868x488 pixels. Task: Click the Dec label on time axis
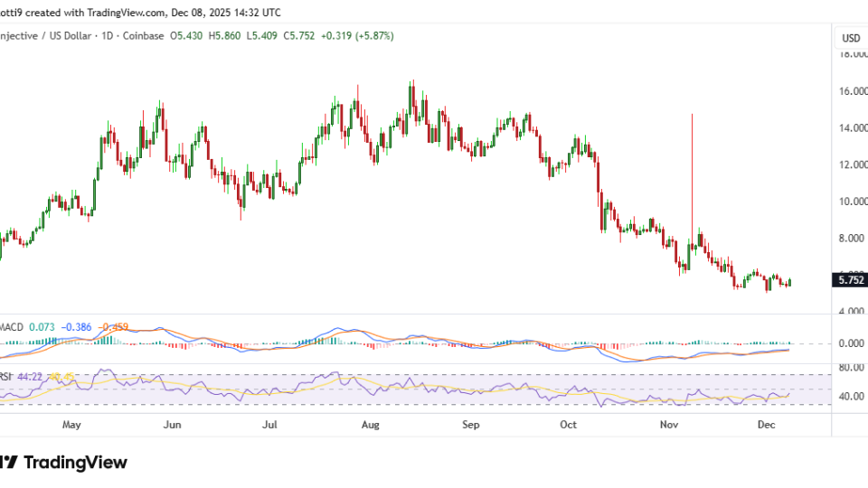click(765, 423)
